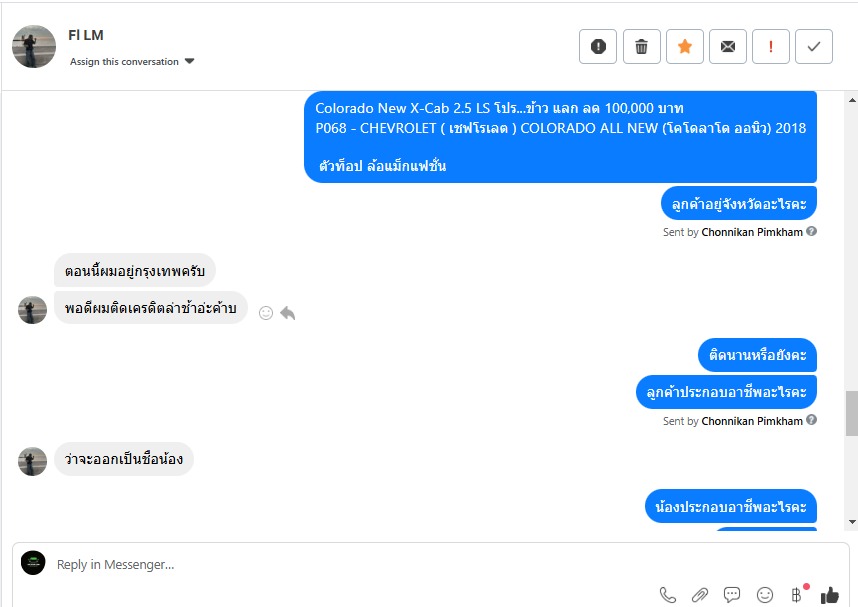Expand Assign this conversation dropdown
The height and width of the screenshot is (607, 858).
(132, 61)
